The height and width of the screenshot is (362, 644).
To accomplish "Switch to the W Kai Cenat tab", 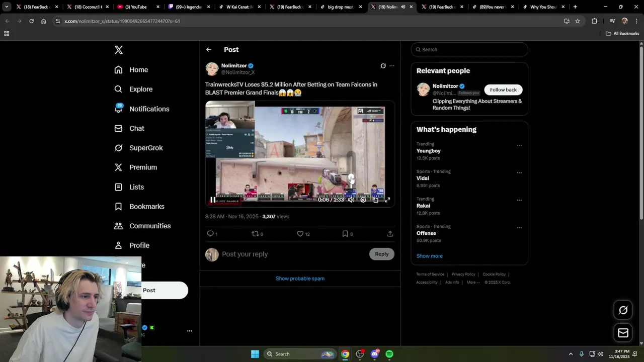I will [239, 7].
